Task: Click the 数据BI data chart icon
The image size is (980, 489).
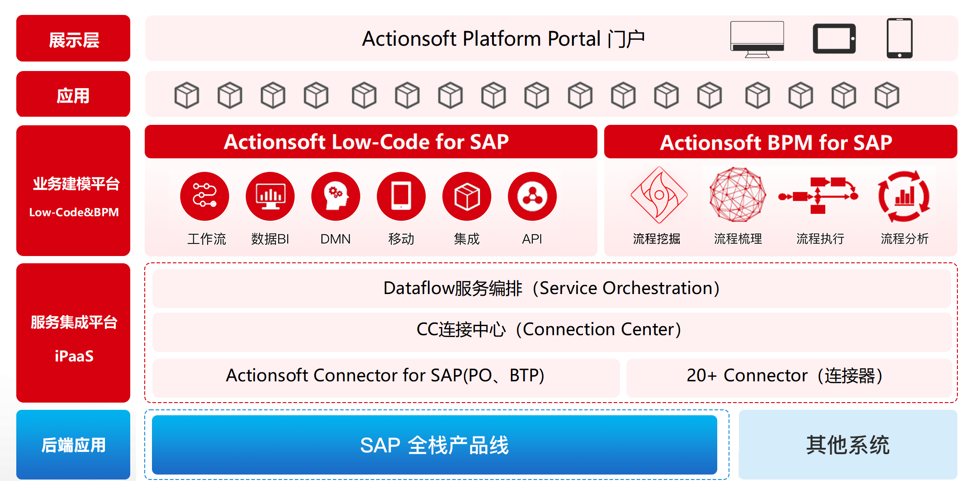Action: (270, 196)
